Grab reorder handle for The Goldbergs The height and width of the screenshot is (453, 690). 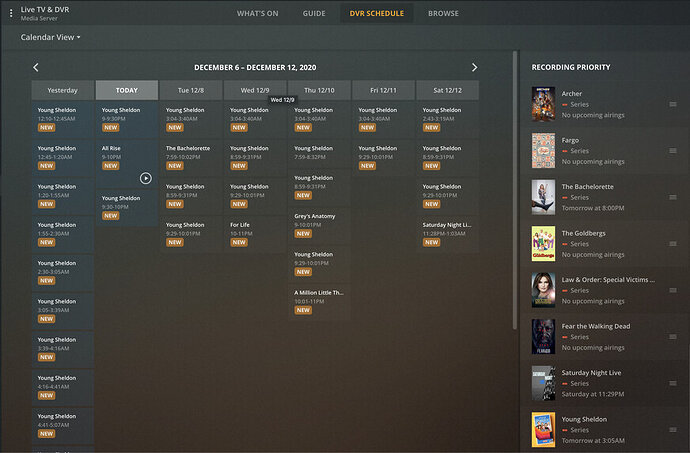tap(673, 244)
